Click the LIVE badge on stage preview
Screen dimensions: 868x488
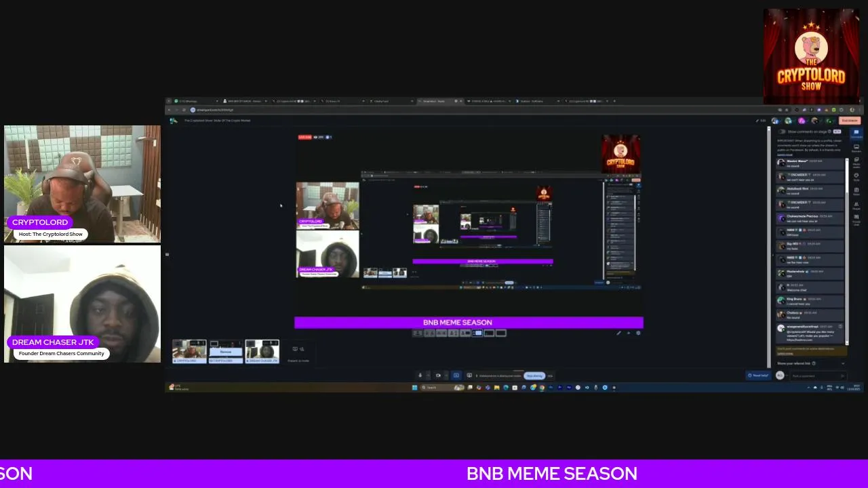(x=304, y=138)
